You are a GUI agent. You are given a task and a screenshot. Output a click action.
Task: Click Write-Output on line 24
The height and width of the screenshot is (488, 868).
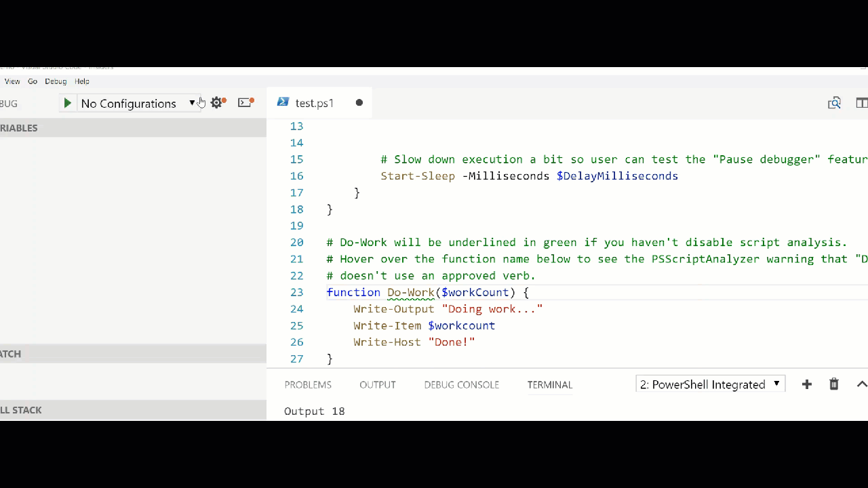point(394,309)
